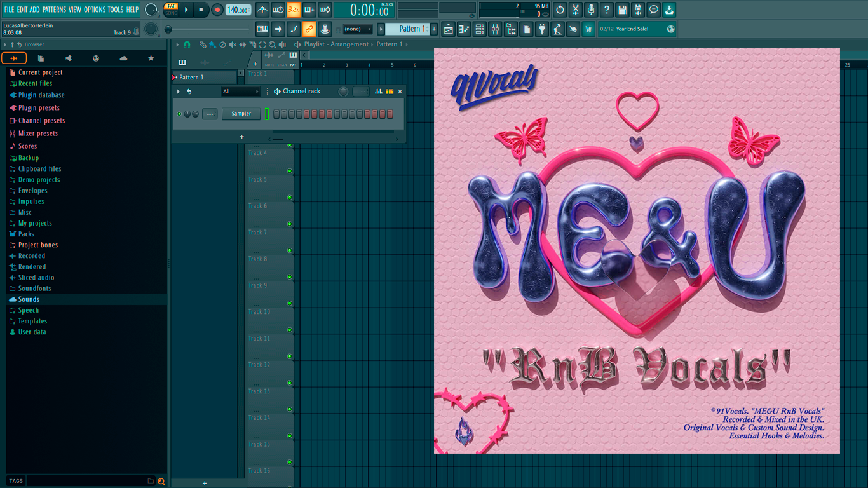This screenshot has height=488, width=868.
Task: Open the '(none)' snap selector dropdown
Action: (358, 29)
